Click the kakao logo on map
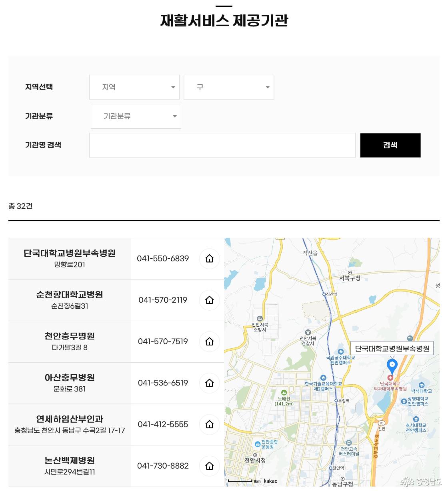Image resolution: width=448 pixels, height=491 pixels. coord(270,481)
